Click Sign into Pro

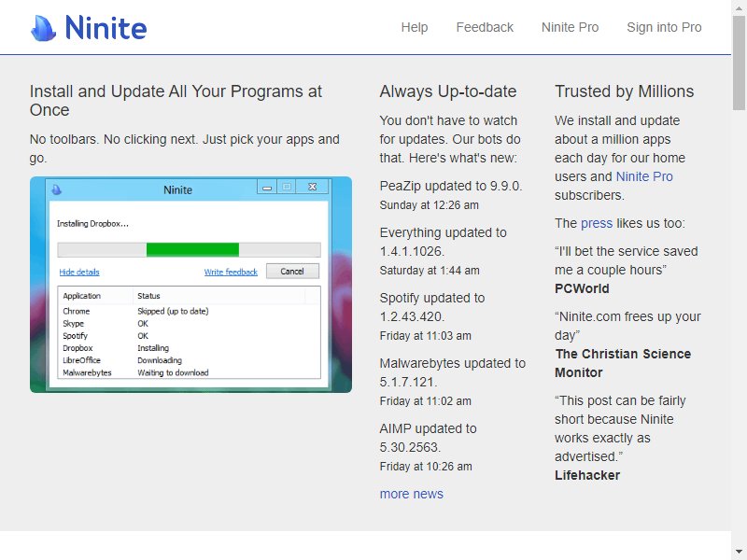664,28
